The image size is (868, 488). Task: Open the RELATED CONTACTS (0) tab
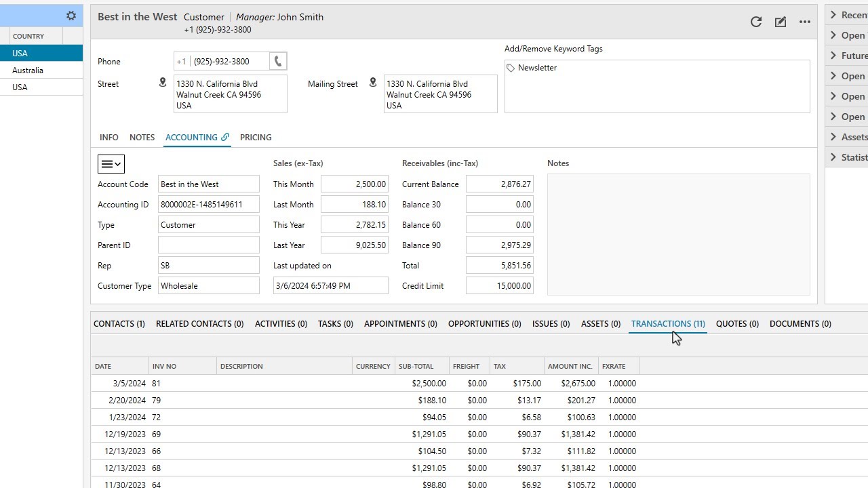(x=200, y=324)
